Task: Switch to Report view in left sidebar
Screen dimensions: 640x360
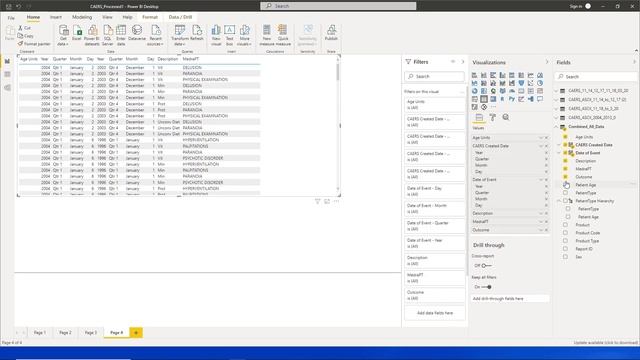Action: coord(7,61)
